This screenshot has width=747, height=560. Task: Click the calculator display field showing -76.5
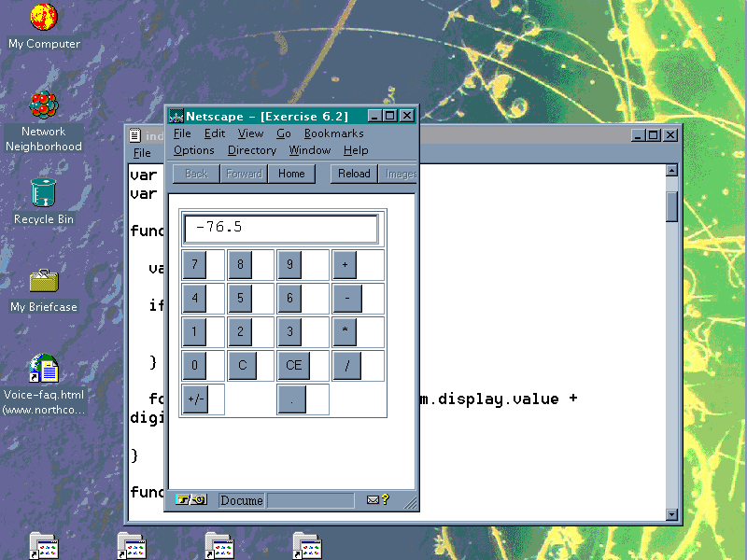click(281, 229)
